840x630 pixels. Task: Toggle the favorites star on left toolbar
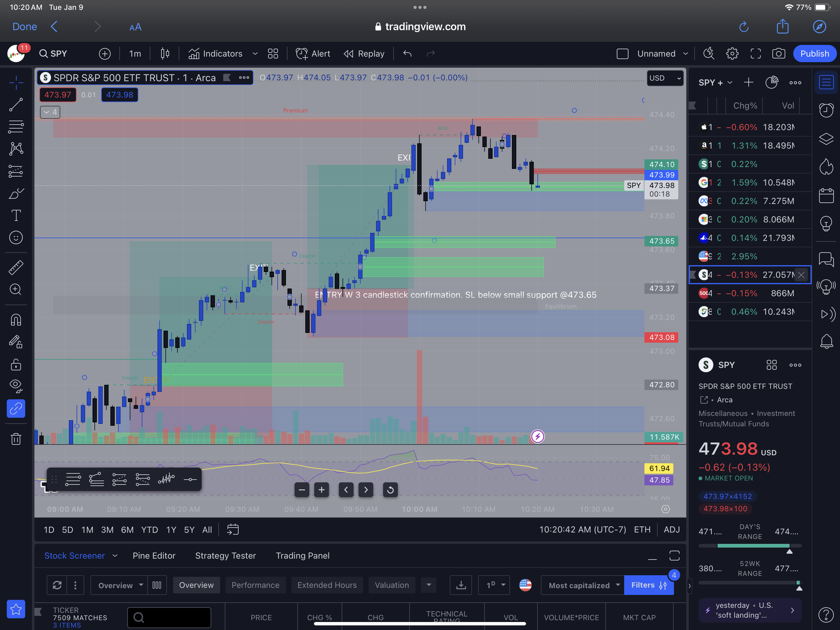point(16,609)
